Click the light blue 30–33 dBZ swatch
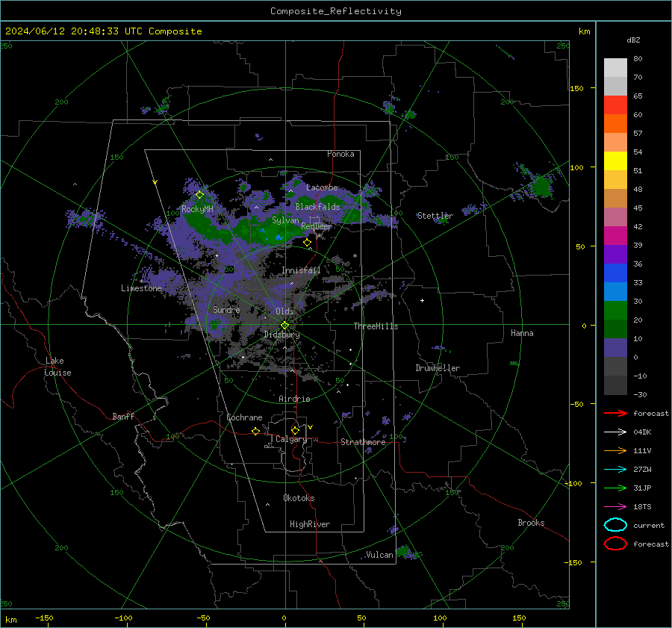This screenshot has height=628, width=672. click(615, 292)
